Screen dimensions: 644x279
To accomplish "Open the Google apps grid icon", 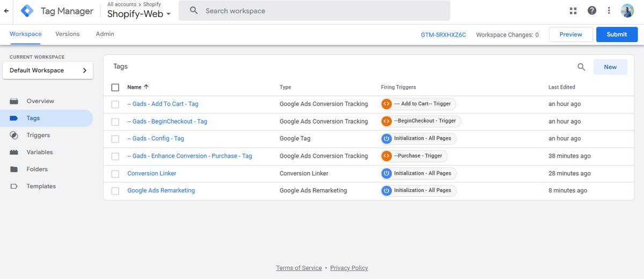I will (573, 11).
